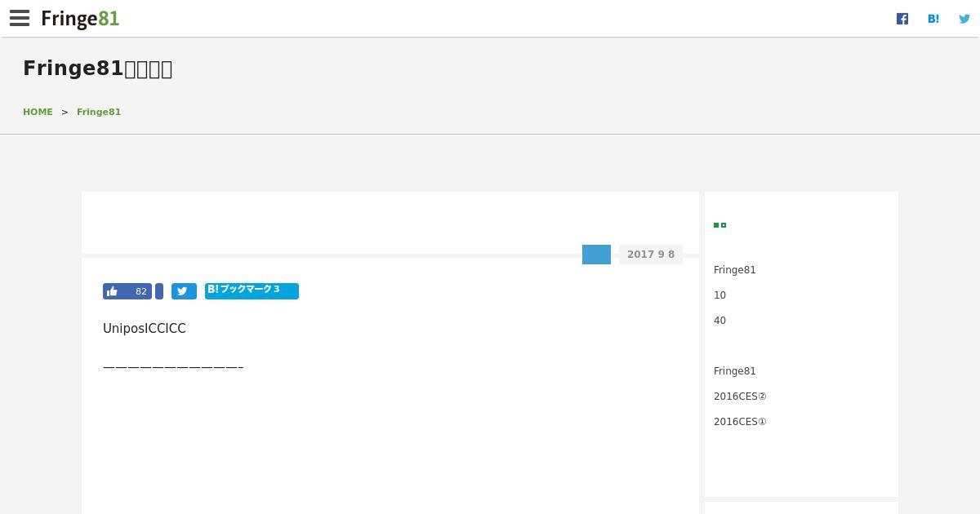Select the date label 2017 9 8
This screenshot has height=514, width=980.
coord(651,255)
